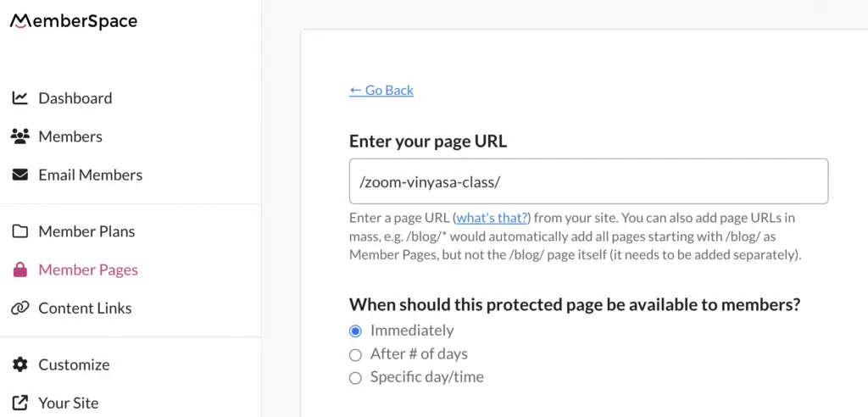Click the Member Plans folder icon
Image resolution: width=868 pixels, height=417 pixels.
[x=20, y=231]
